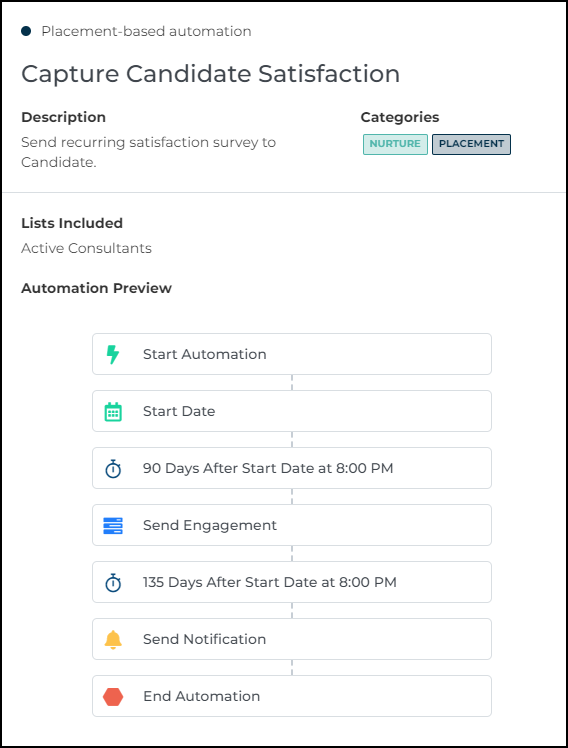Click the stopwatch icon beside 135 Days
The width and height of the screenshot is (568, 748).
113,582
